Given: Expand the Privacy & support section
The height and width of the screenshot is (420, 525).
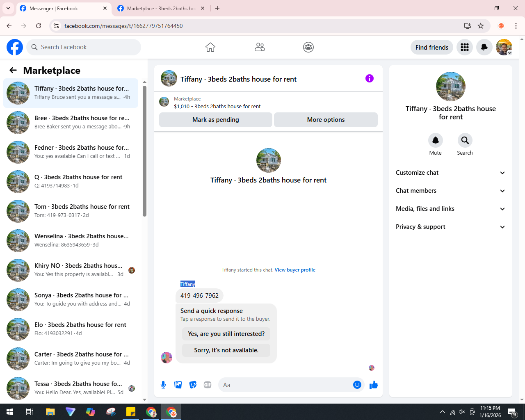Looking at the screenshot, I should pyautogui.click(x=450, y=227).
